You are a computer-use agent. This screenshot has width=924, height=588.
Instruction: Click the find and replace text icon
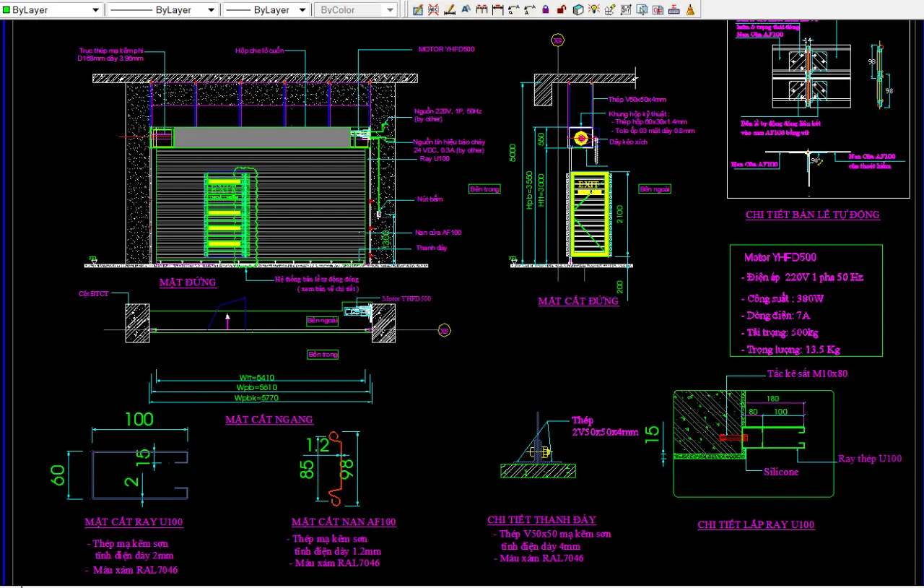pos(513,10)
